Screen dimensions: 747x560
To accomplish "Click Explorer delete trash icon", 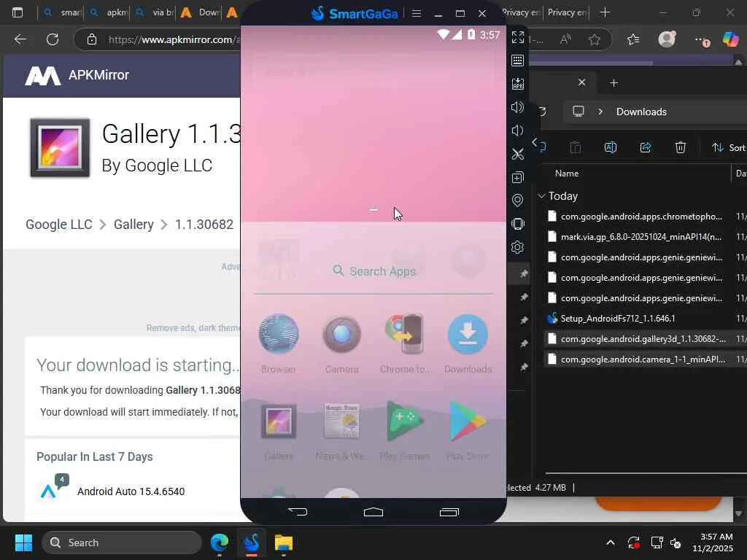I will click(681, 147).
